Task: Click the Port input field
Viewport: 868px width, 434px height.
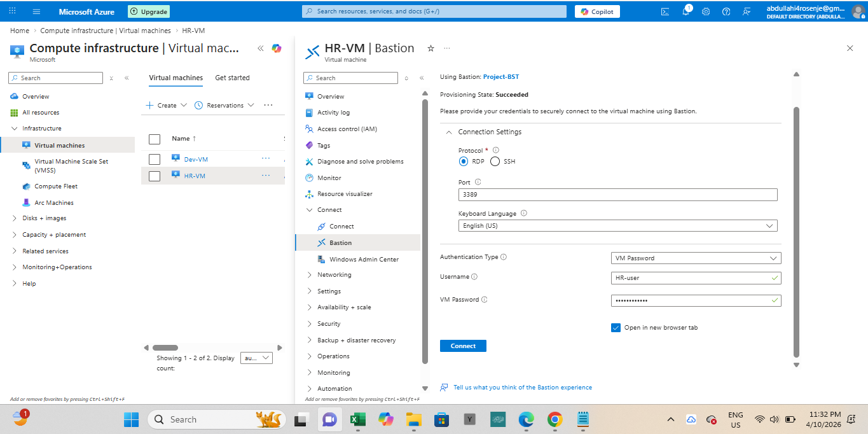Action: coord(617,195)
